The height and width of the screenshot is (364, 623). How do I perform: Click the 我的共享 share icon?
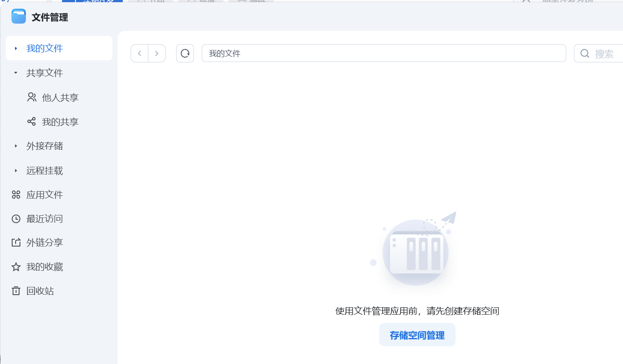click(31, 121)
